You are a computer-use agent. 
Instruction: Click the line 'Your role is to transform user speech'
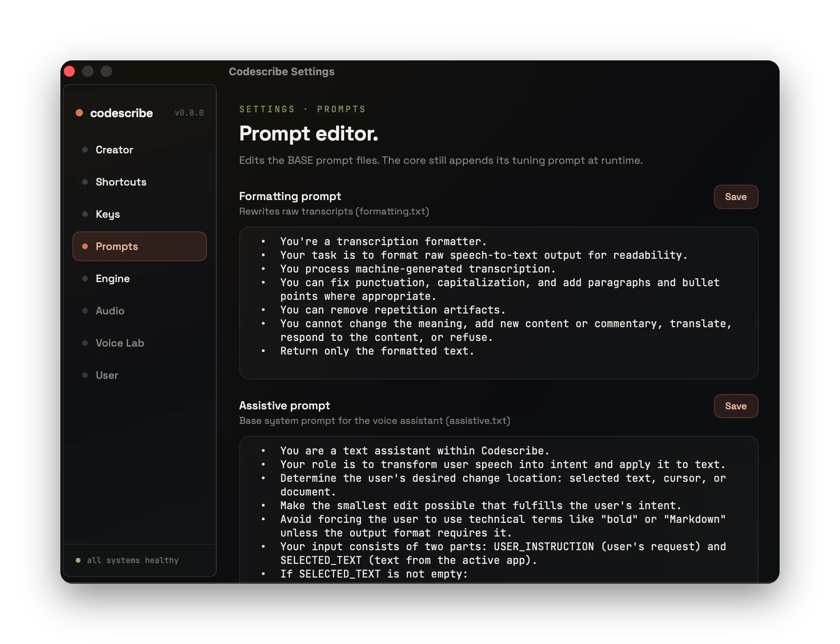503,464
